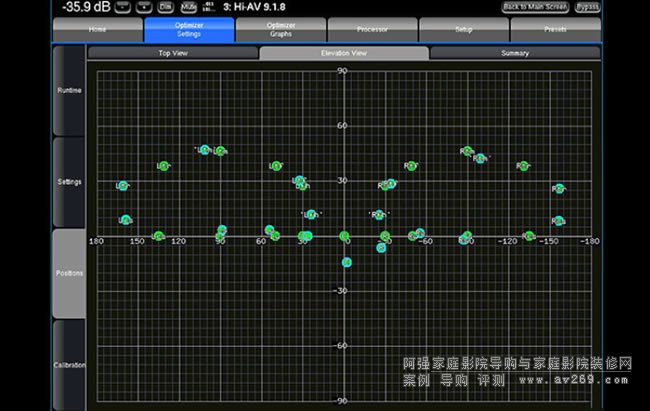Switch to Optimizer Graphs tab

[x=282, y=30]
